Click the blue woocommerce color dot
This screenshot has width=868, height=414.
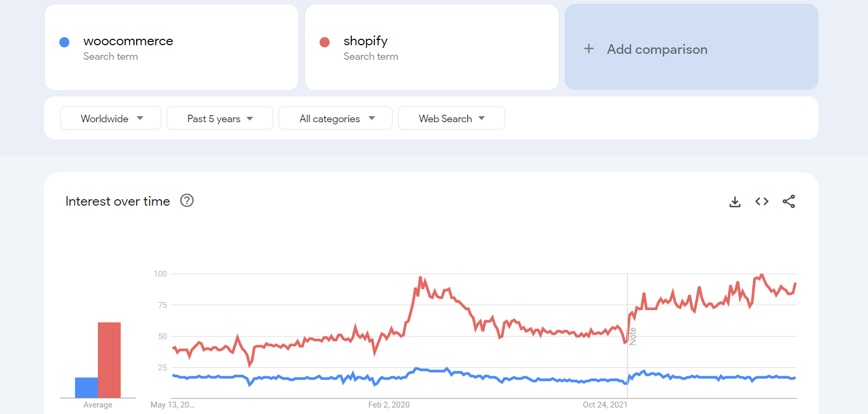point(65,43)
